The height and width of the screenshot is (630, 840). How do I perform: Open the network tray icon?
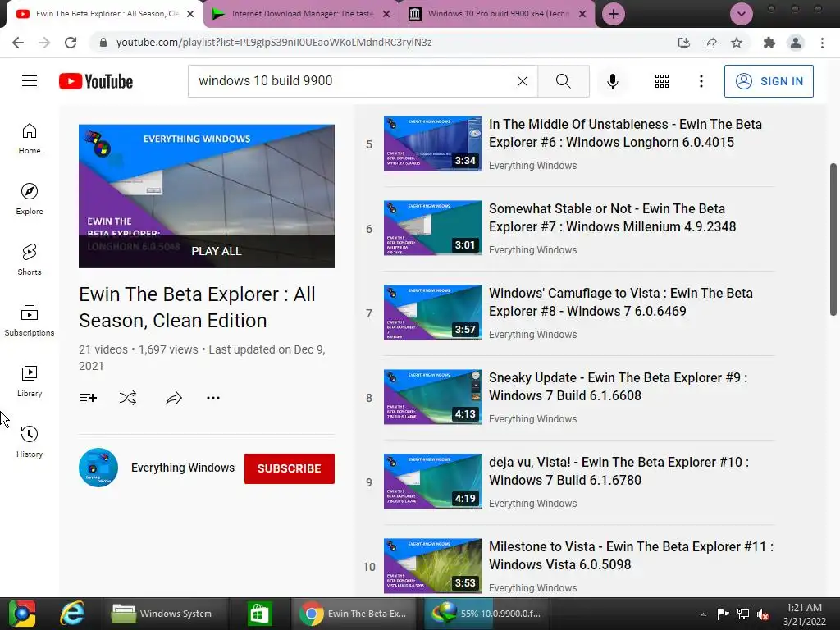[743, 614]
